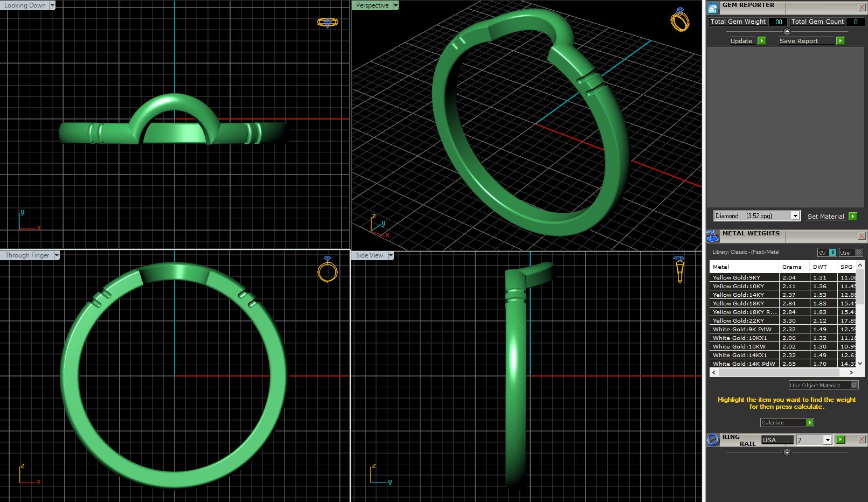Open the ring size 7 dropdown
This screenshot has width=868, height=502.
pyautogui.click(x=828, y=440)
